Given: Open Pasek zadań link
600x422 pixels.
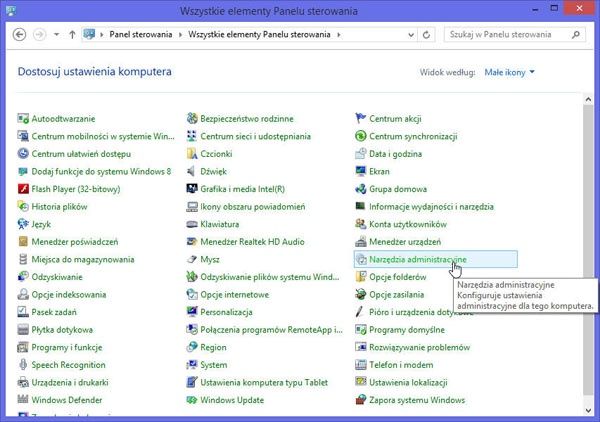Looking at the screenshot, I should (54, 312).
